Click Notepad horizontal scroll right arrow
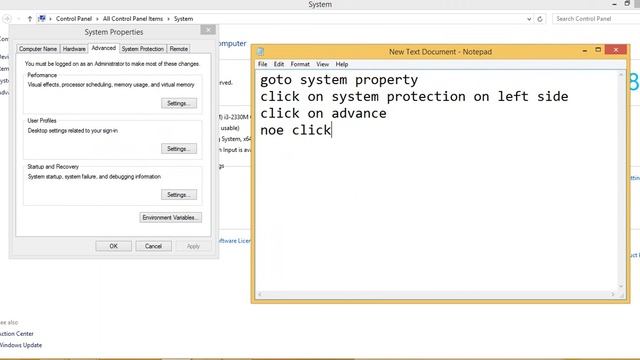 pyautogui.click(x=613, y=294)
